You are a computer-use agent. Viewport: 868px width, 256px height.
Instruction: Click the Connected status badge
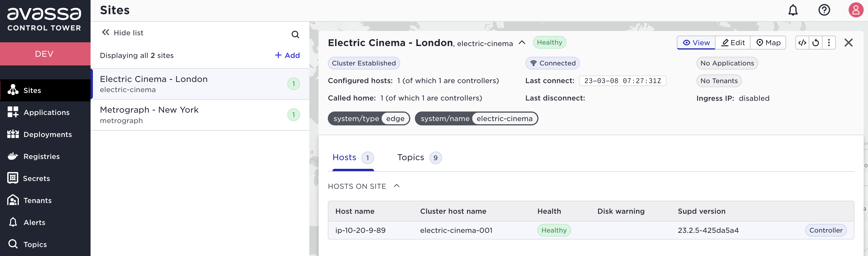(553, 63)
